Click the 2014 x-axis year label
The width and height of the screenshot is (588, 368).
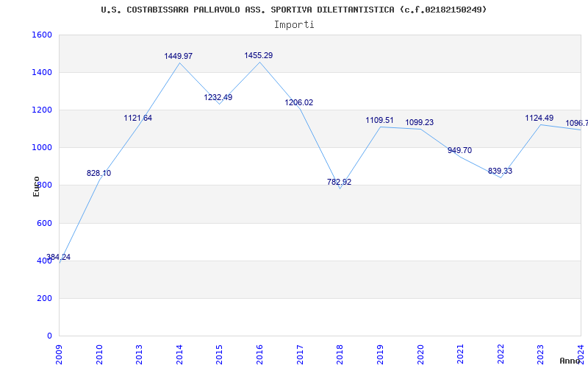pos(179,354)
